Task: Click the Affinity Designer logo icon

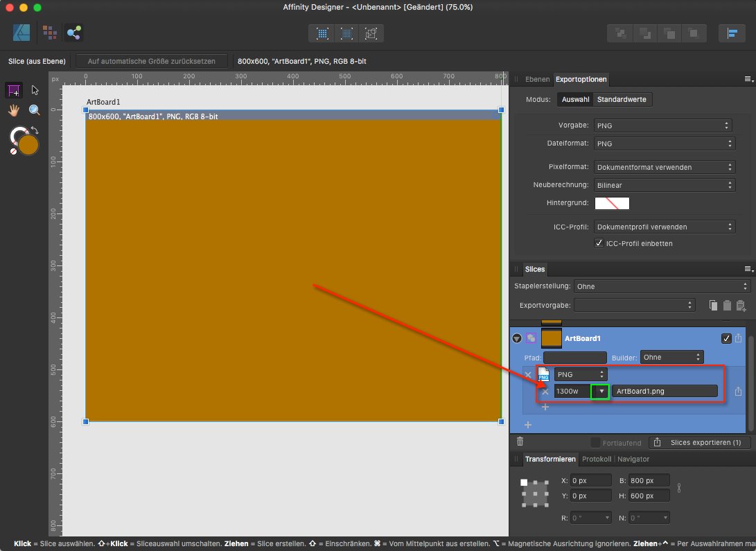Action: (x=21, y=32)
